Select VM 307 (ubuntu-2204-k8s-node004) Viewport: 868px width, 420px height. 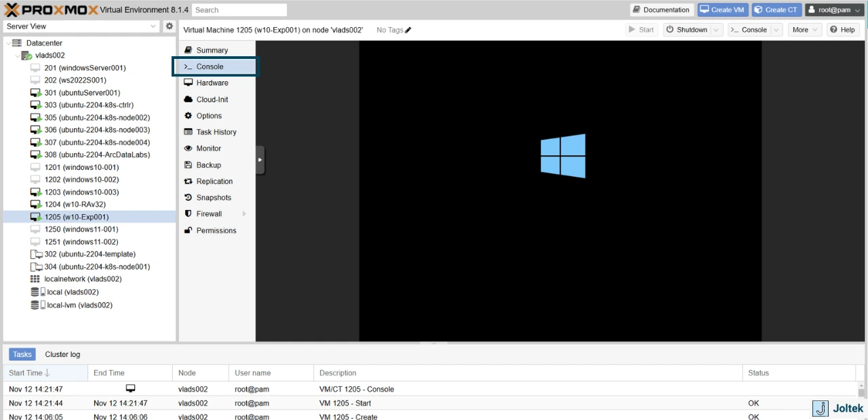(97, 142)
